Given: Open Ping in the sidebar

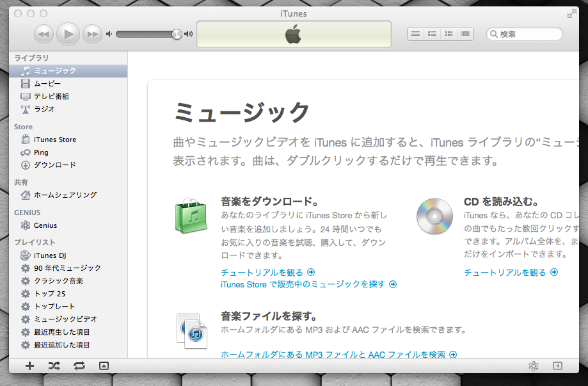Looking at the screenshot, I should pos(68,152).
